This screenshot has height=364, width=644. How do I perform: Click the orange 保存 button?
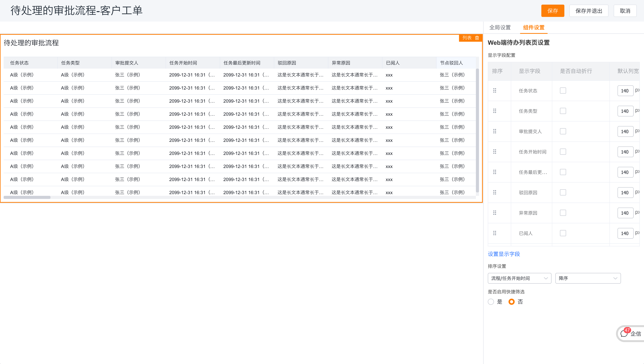(552, 11)
